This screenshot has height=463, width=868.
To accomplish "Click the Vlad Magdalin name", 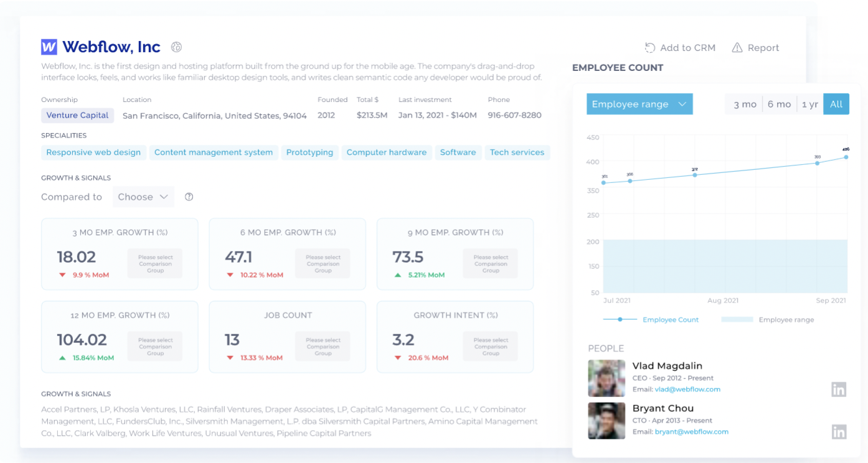I will (668, 366).
